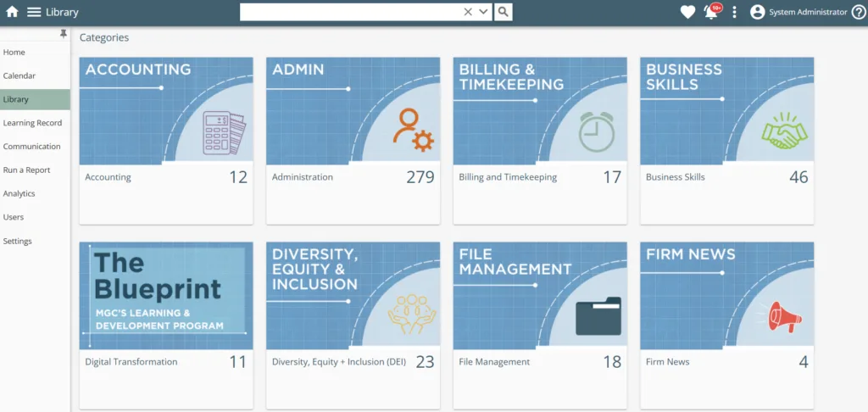
Task: Click the Billing and Timekeeping label
Action: [508, 177]
